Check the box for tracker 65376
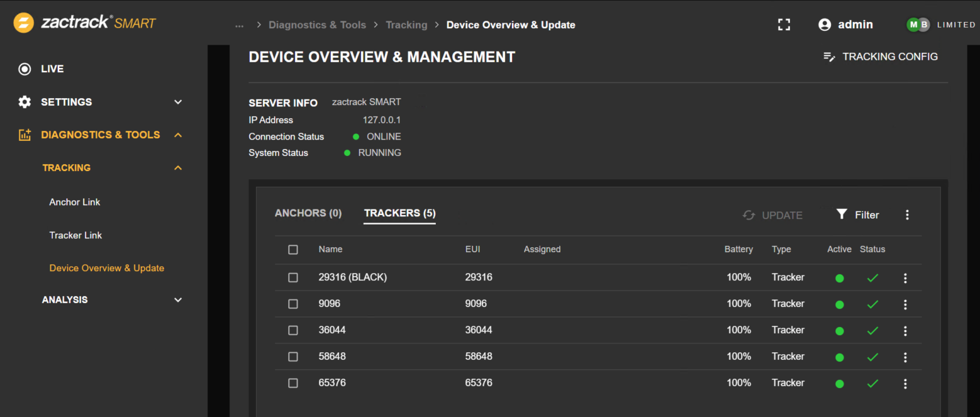This screenshot has width=980, height=417. (293, 383)
